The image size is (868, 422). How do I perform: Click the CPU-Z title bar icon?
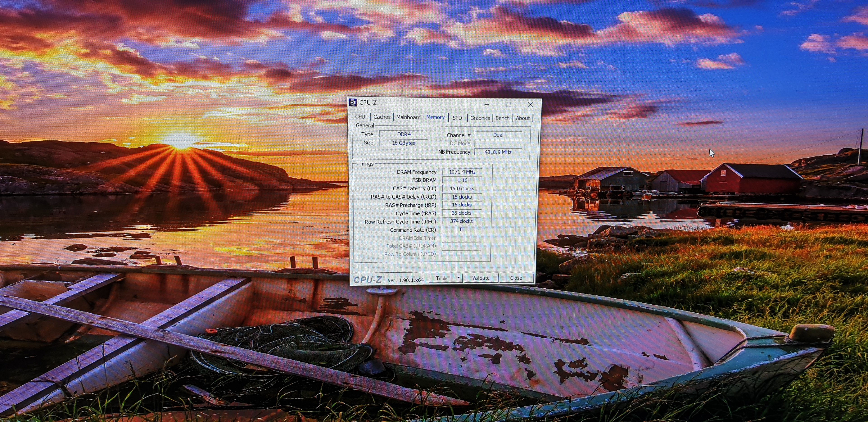(353, 102)
